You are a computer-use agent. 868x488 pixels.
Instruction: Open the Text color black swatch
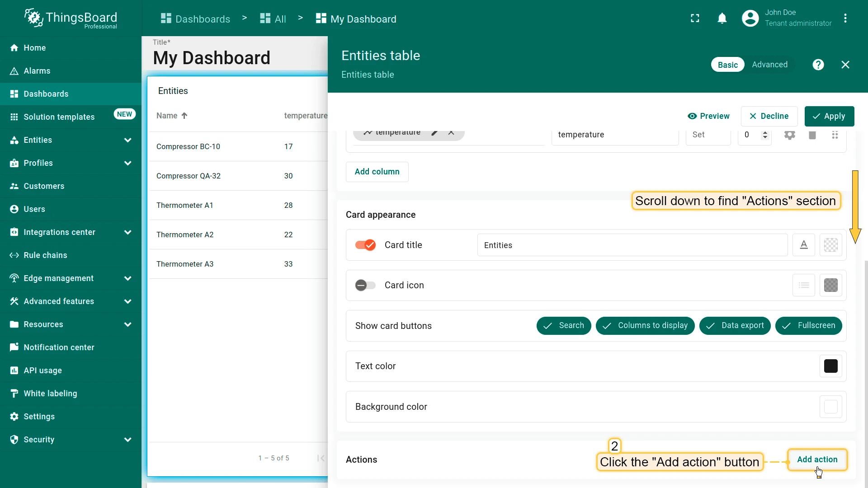pyautogui.click(x=830, y=366)
